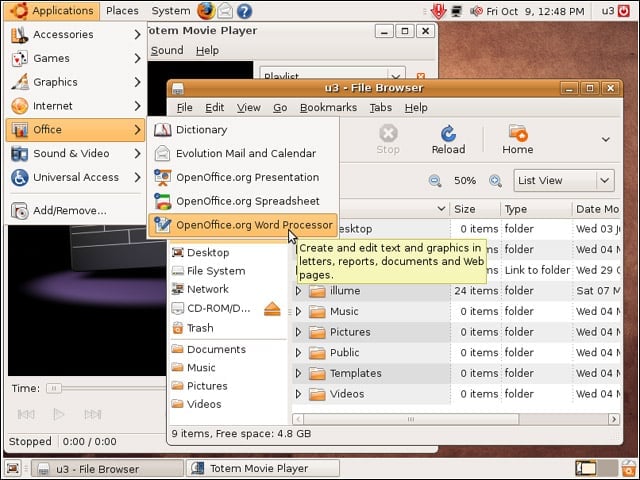
Task: Open Tabs menu in File Browser
Action: point(381,108)
